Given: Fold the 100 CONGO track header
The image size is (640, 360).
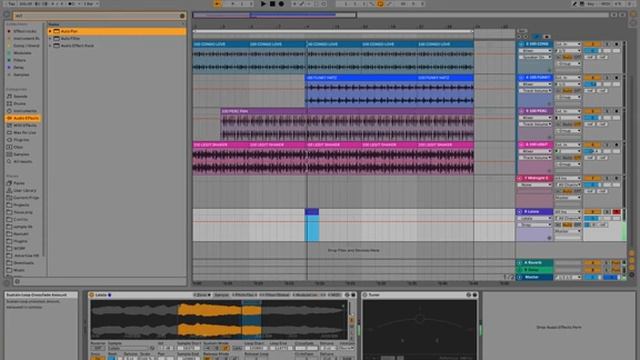Looking at the screenshot, I should point(521,44).
